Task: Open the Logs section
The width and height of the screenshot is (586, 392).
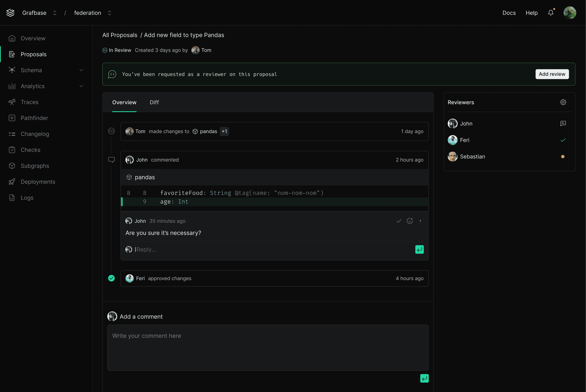Action: (x=27, y=197)
